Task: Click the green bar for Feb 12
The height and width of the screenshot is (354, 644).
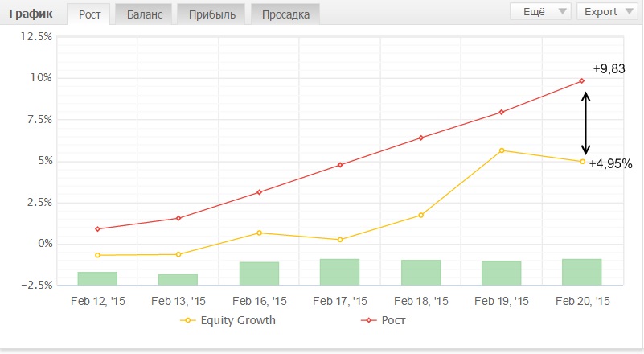Action: tap(97, 278)
